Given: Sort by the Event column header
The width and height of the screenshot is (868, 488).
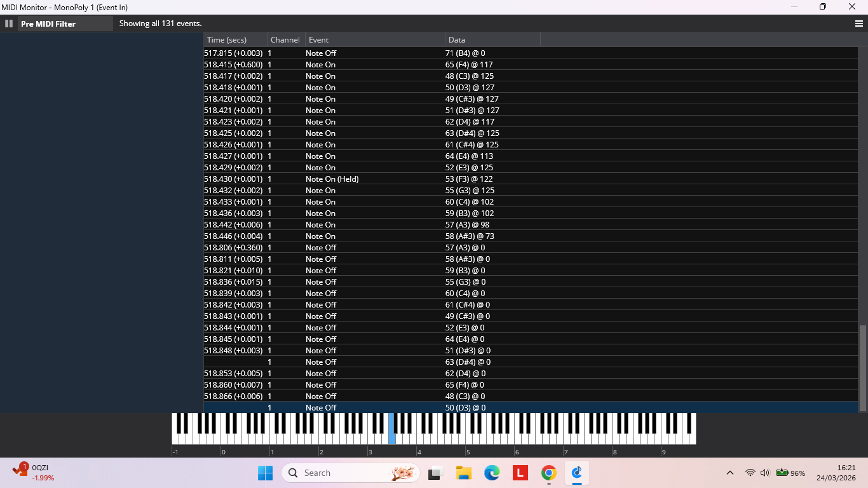Looking at the screenshot, I should 374,40.
